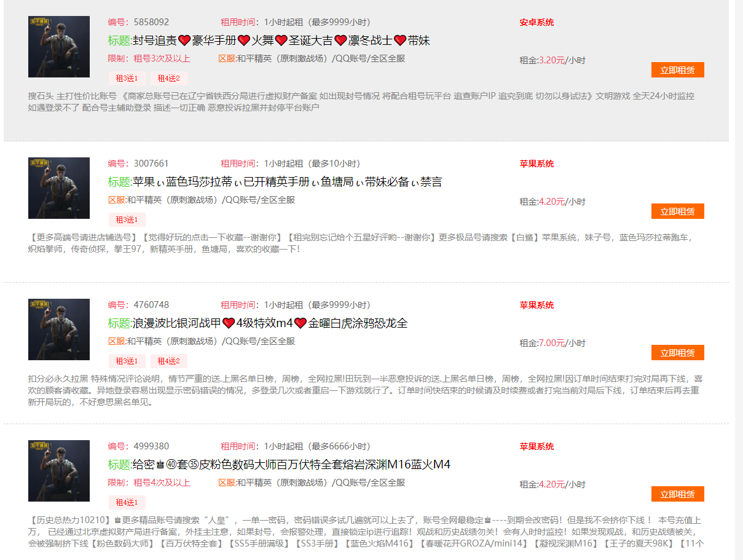This screenshot has width=743, height=560.
Task: Open the 封号追责 豪华手册 title link
Action: coord(281,41)
